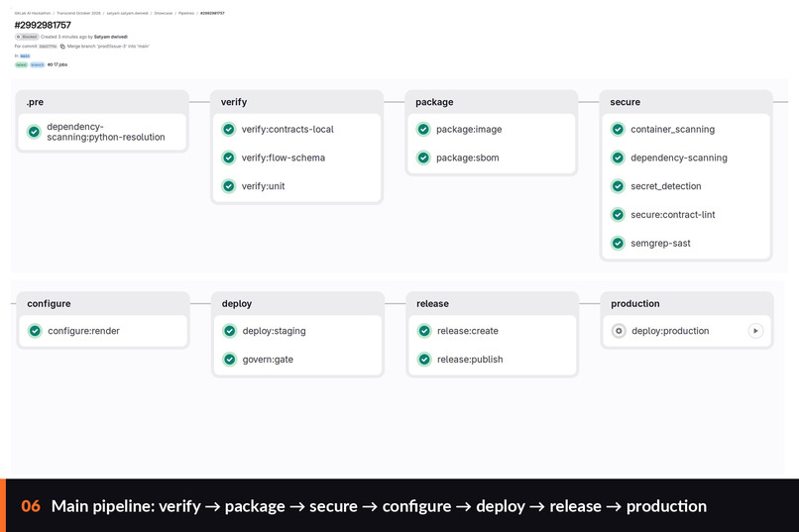The height and width of the screenshot is (532, 799).
Task: Open the container_scanning job
Action: point(673,130)
